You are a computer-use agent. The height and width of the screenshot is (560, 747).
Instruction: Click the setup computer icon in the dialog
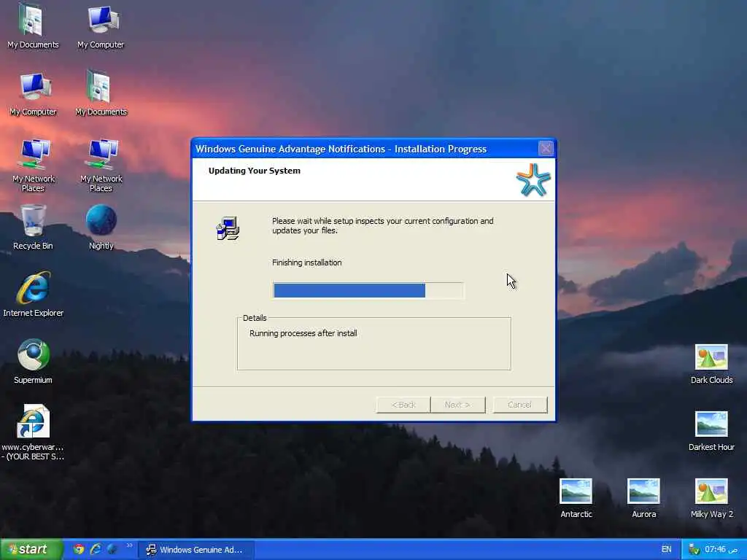[228, 228]
